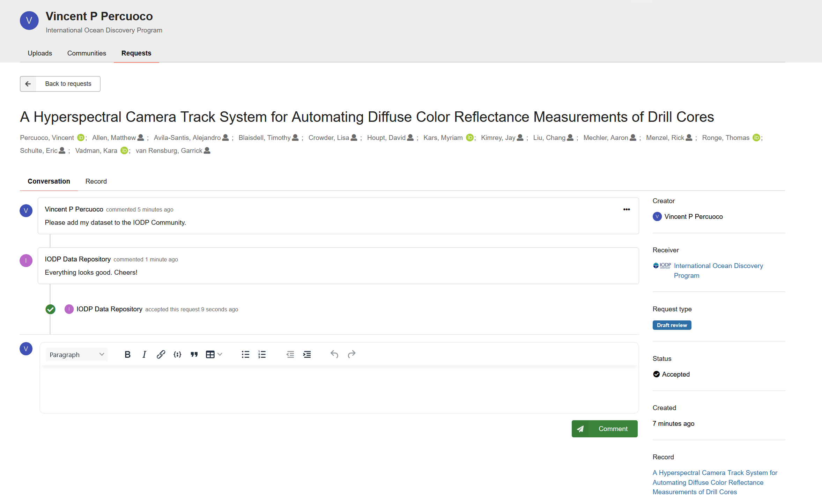
Task: Toggle Italic formatting in editor
Action: coord(144,355)
